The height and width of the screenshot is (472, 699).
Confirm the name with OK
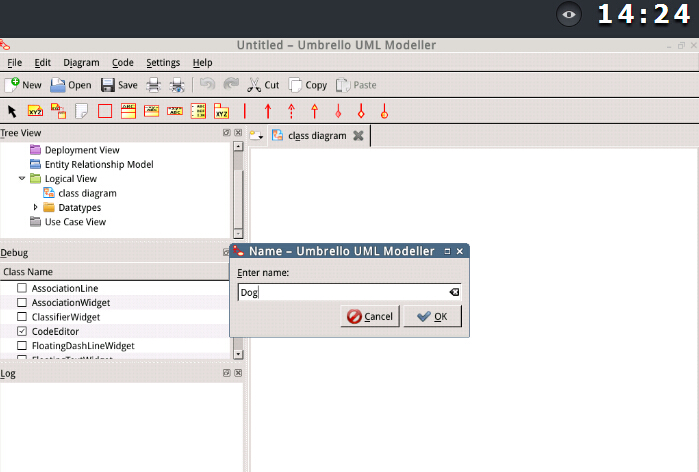click(x=432, y=316)
